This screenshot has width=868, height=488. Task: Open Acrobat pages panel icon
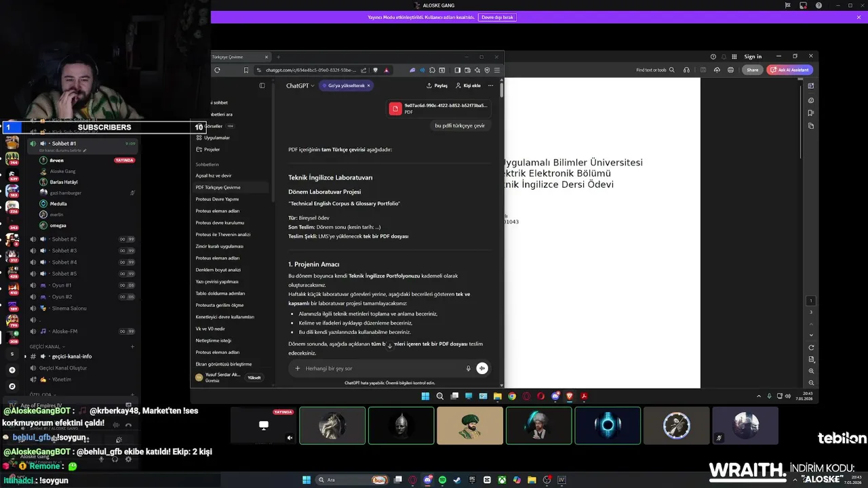tap(811, 126)
